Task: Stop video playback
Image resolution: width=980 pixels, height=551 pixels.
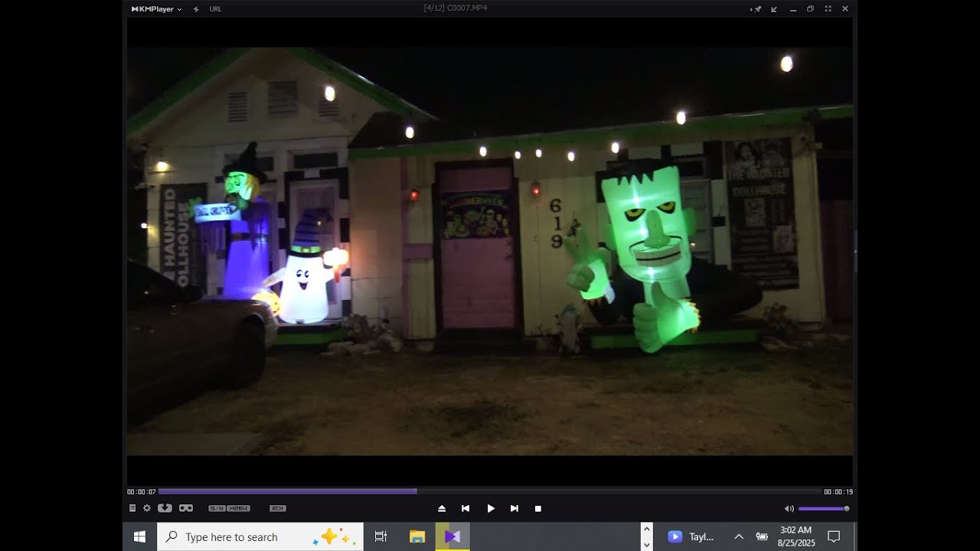Action: click(538, 508)
